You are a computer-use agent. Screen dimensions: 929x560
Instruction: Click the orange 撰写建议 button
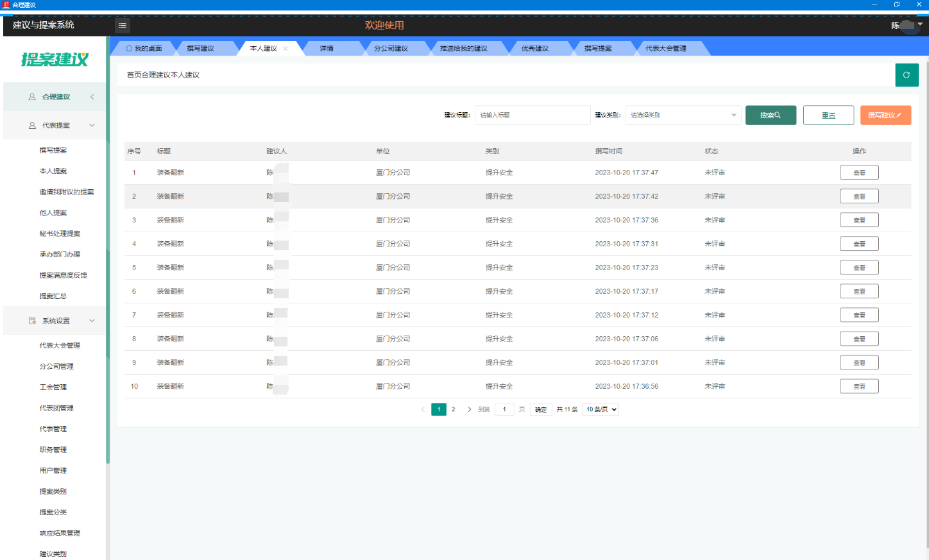pyautogui.click(x=885, y=115)
